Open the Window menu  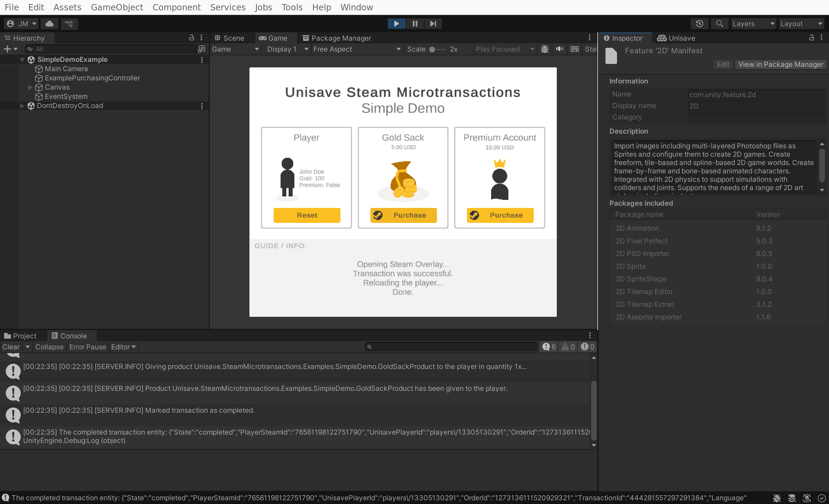click(357, 7)
